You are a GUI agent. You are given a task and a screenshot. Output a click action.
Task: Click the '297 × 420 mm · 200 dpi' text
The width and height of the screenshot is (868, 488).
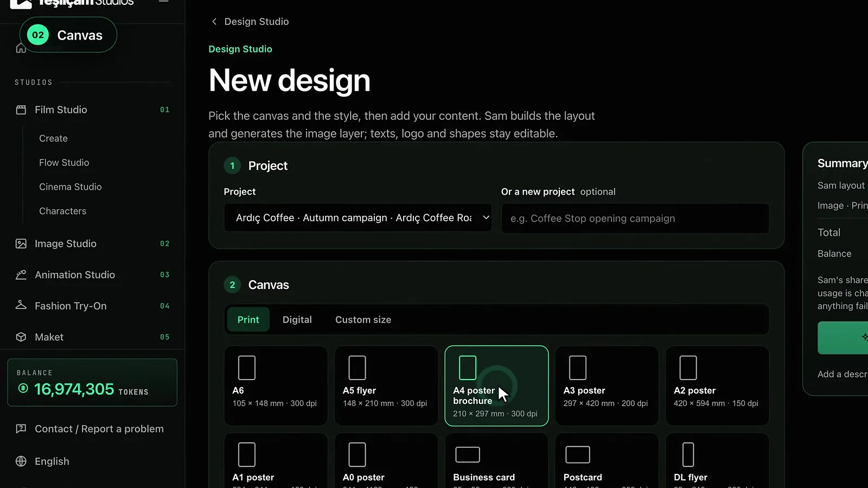pyautogui.click(x=605, y=403)
